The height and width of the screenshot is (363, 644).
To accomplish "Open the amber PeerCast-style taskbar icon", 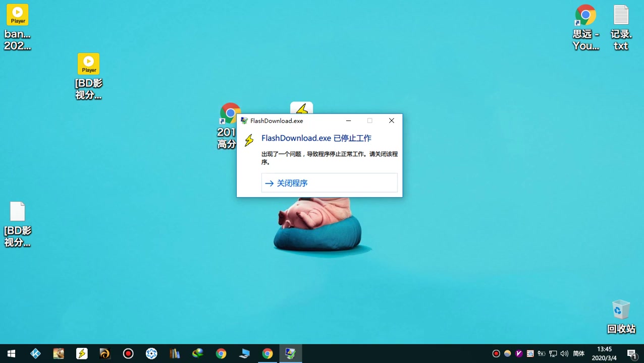I will [x=105, y=353].
